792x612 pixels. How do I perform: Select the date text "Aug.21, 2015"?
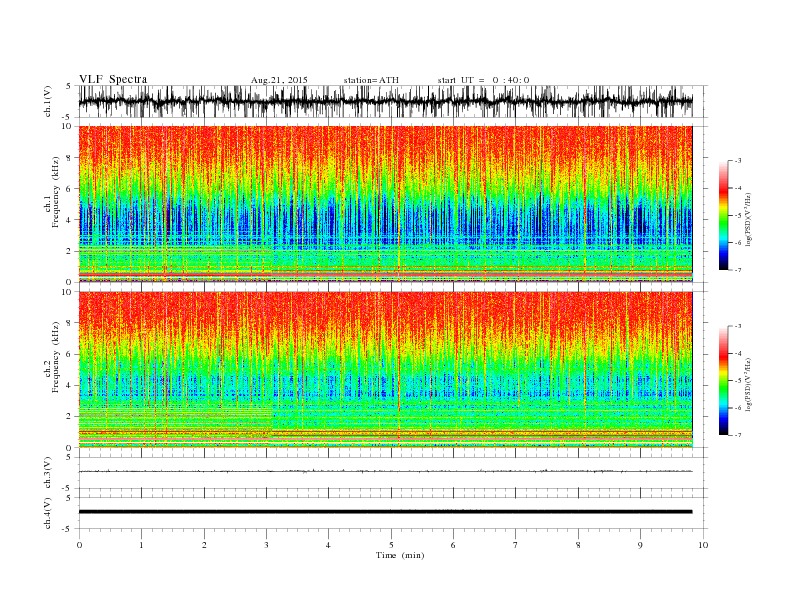[279, 80]
